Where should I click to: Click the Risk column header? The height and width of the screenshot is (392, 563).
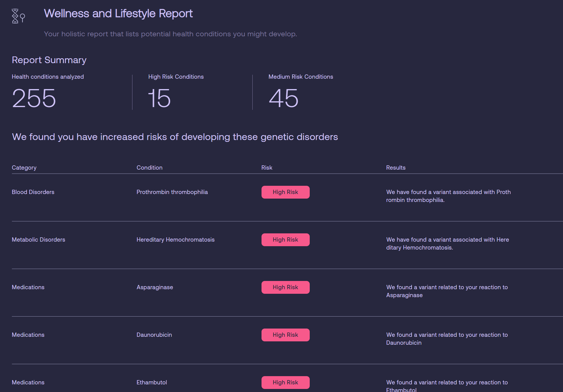click(267, 167)
